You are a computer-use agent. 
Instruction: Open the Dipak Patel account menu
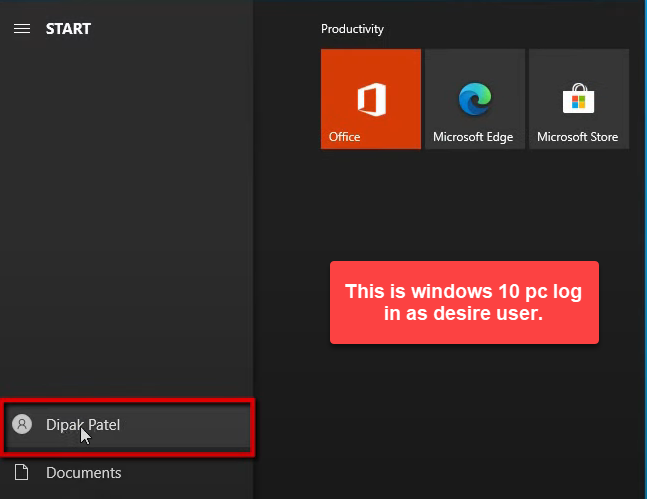coord(127,425)
